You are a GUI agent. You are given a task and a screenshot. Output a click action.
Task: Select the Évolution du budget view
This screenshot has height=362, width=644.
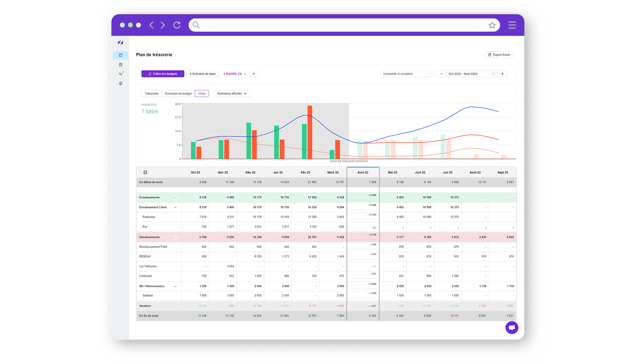pyautogui.click(x=178, y=94)
